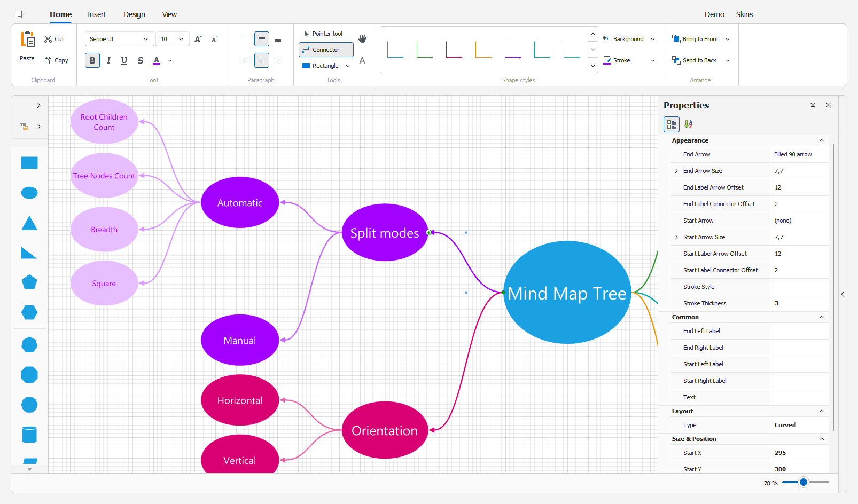The width and height of the screenshot is (858, 504).
Task: Enable the Connector tool
Action: pos(326,50)
